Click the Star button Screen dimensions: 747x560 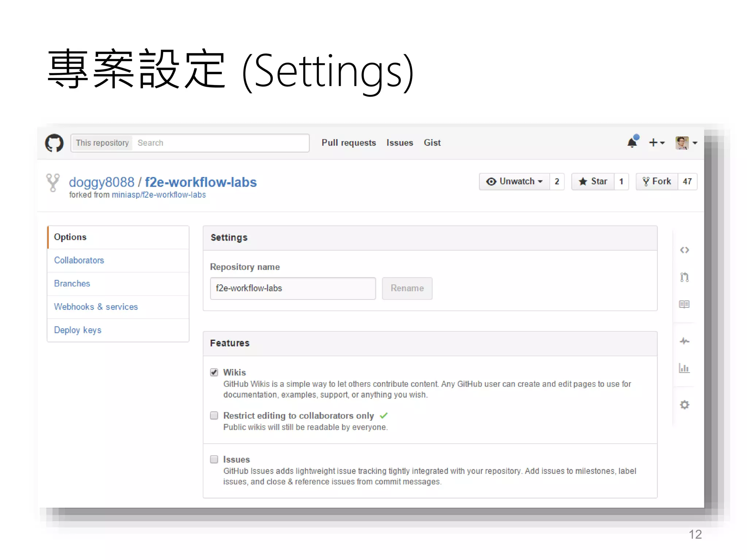coord(593,182)
